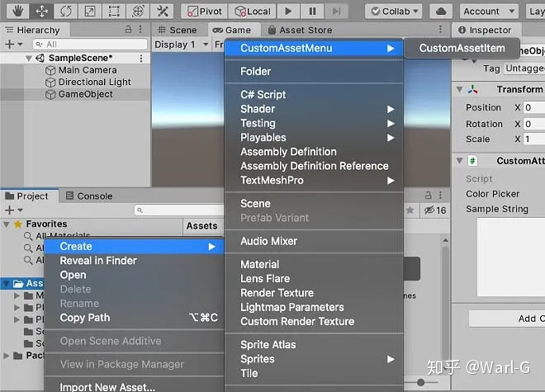545x392 pixels.
Task: Click the favorites star filter icon
Action: (x=410, y=210)
